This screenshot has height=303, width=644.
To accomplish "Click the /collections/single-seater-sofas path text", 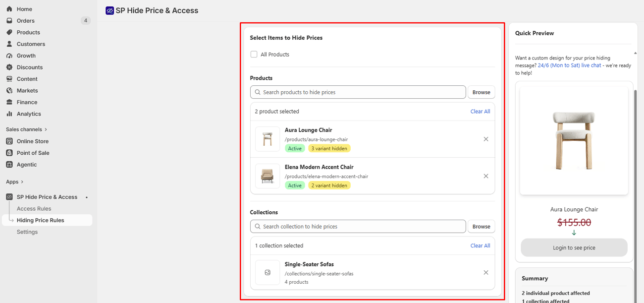I will [x=319, y=274].
